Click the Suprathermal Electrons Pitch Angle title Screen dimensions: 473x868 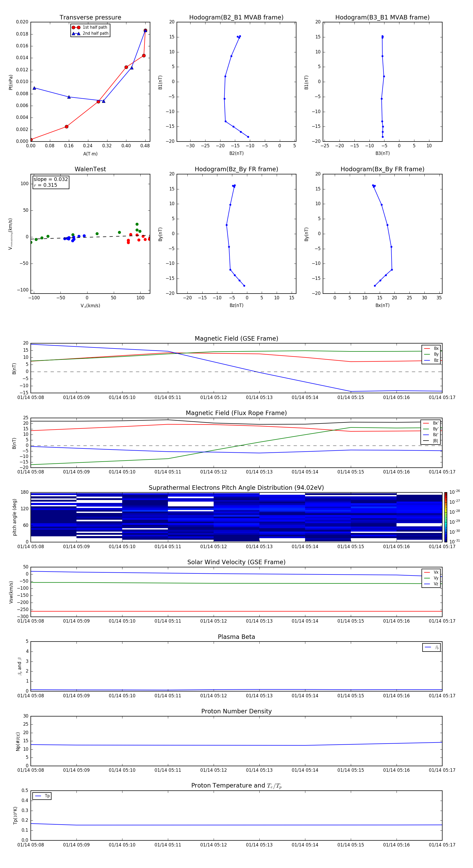coord(236,488)
